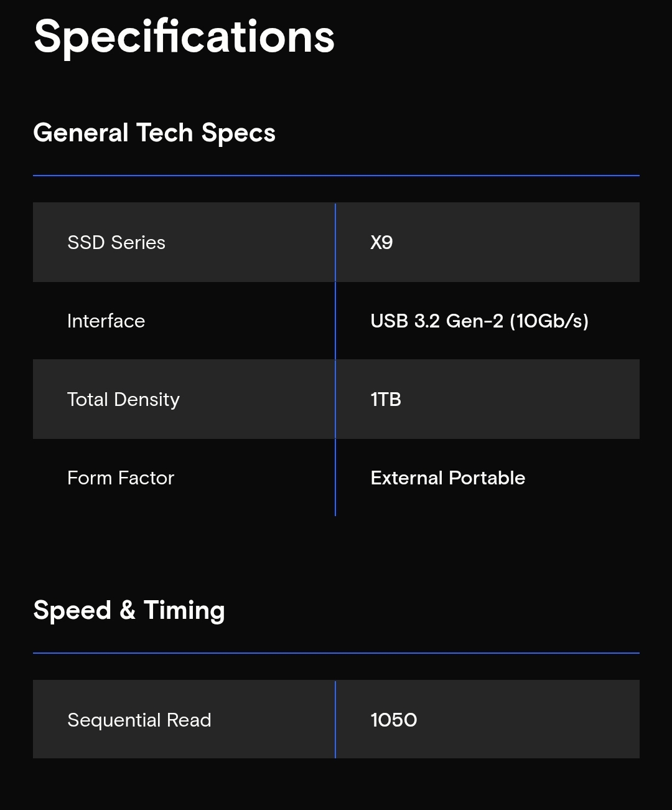
Task: Select the Interface row label
Action: click(x=106, y=321)
